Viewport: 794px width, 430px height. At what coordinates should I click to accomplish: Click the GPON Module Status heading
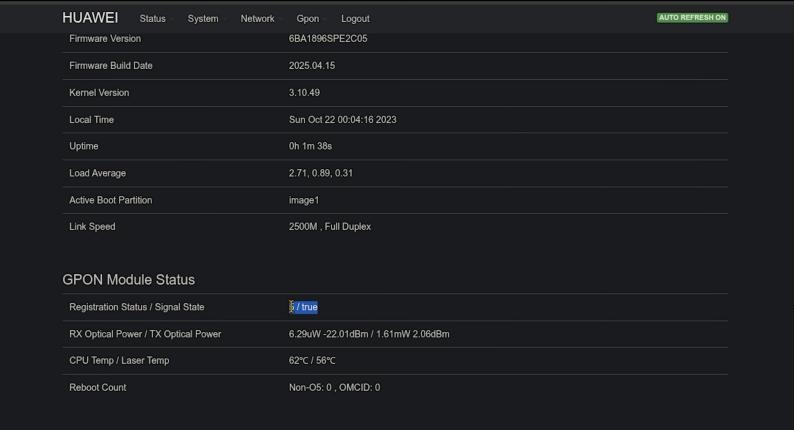[x=129, y=280]
